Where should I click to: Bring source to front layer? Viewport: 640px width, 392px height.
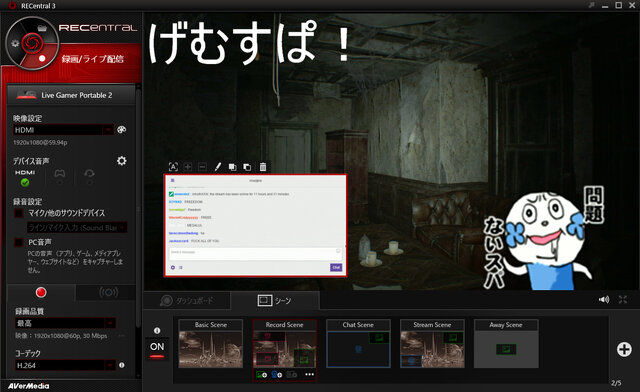(232, 167)
